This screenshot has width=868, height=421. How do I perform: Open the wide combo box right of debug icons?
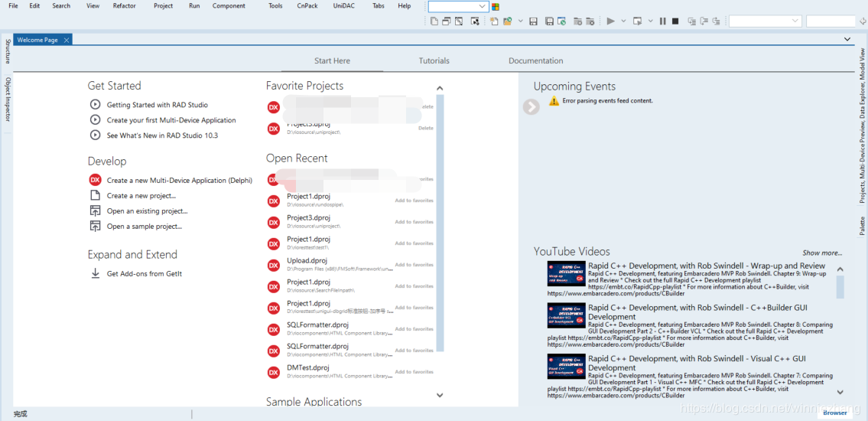(x=766, y=21)
